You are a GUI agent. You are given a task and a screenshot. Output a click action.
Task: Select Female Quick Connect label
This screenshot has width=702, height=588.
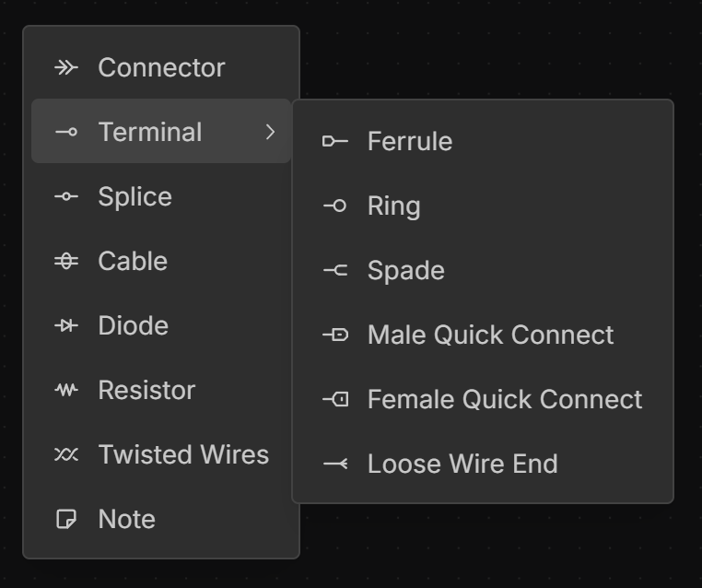[x=505, y=399]
